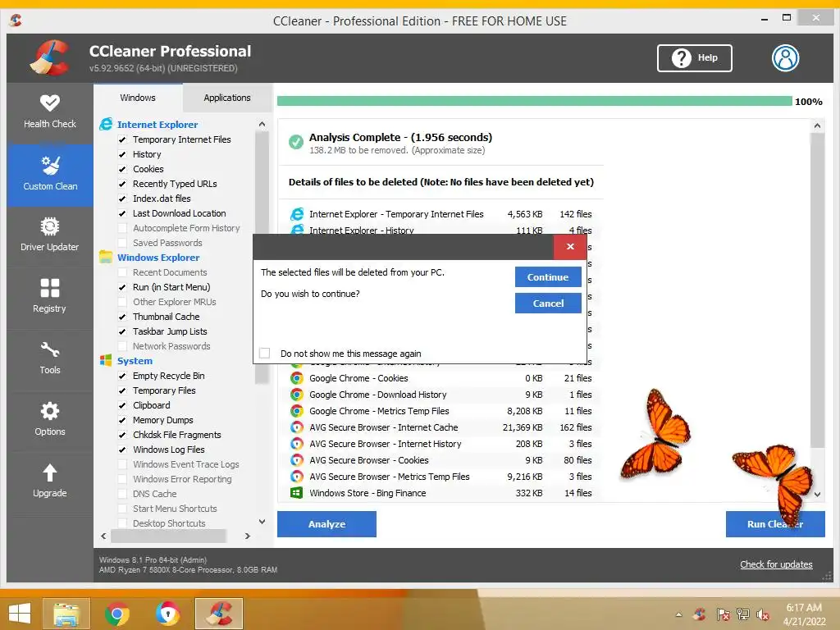Cancel the deletion dialog

click(x=547, y=304)
